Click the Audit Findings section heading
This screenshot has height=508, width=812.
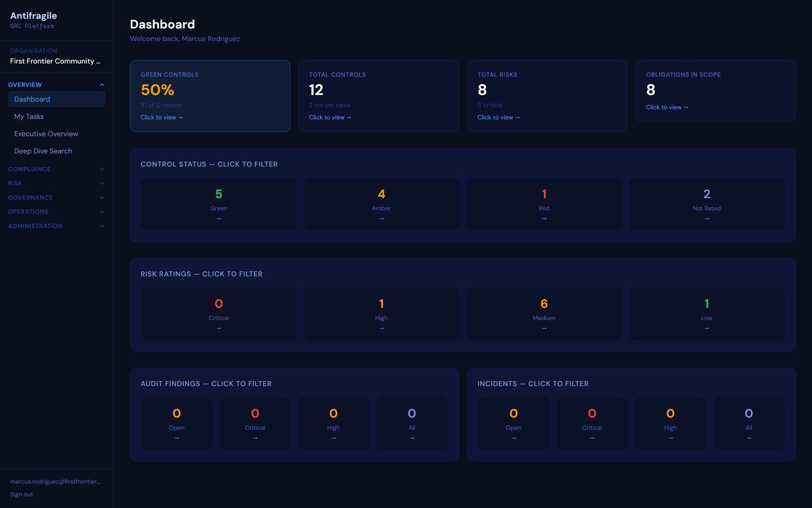(x=206, y=384)
